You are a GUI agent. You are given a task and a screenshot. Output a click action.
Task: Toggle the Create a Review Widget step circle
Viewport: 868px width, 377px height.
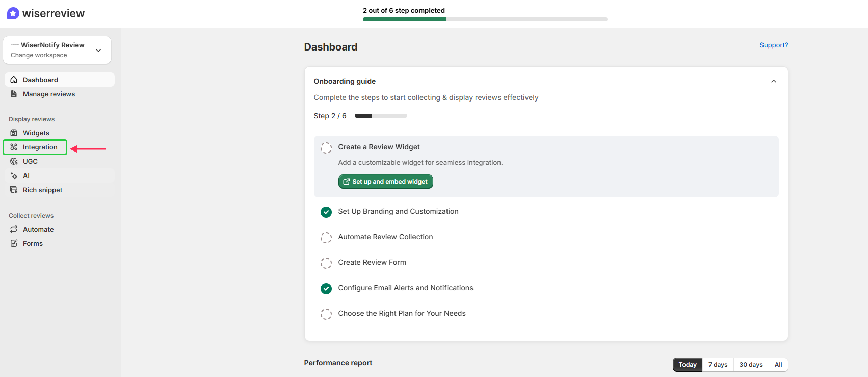point(326,148)
